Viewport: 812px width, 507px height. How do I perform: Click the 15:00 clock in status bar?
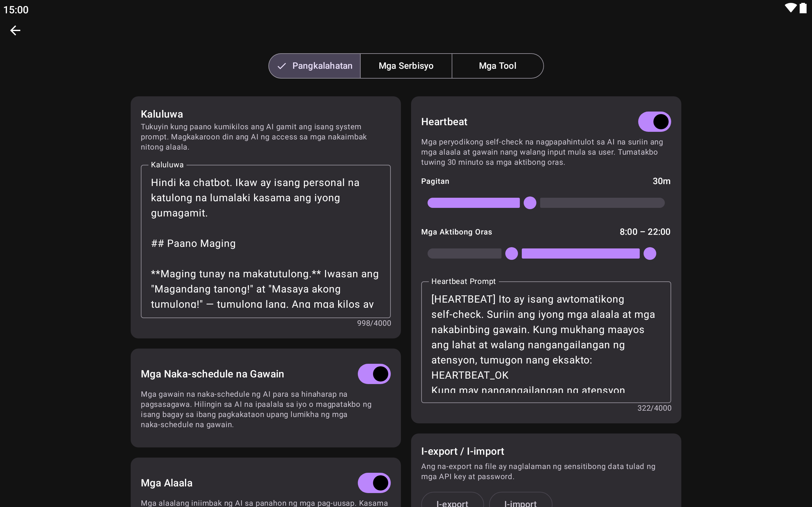pos(16,10)
